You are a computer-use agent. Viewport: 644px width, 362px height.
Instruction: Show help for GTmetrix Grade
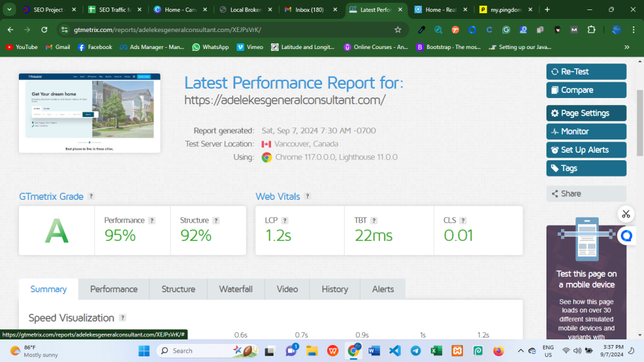(x=91, y=196)
